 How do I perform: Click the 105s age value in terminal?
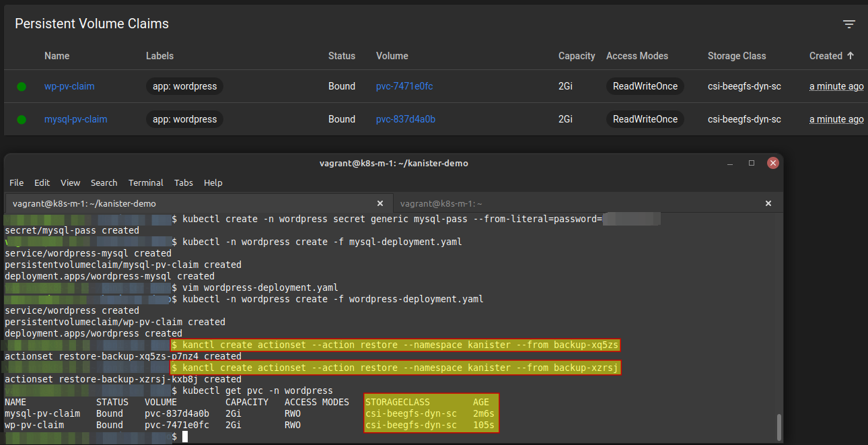(x=484, y=425)
